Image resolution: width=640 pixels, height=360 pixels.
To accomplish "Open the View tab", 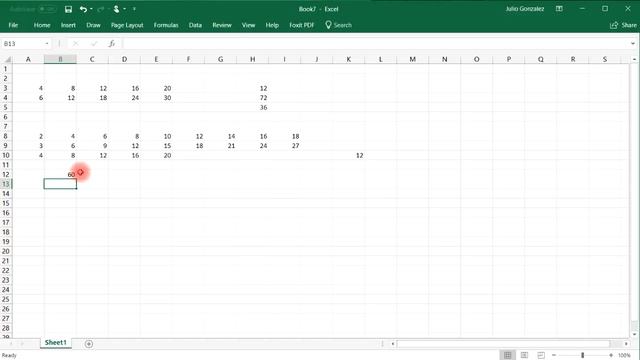I will (x=248, y=25).
